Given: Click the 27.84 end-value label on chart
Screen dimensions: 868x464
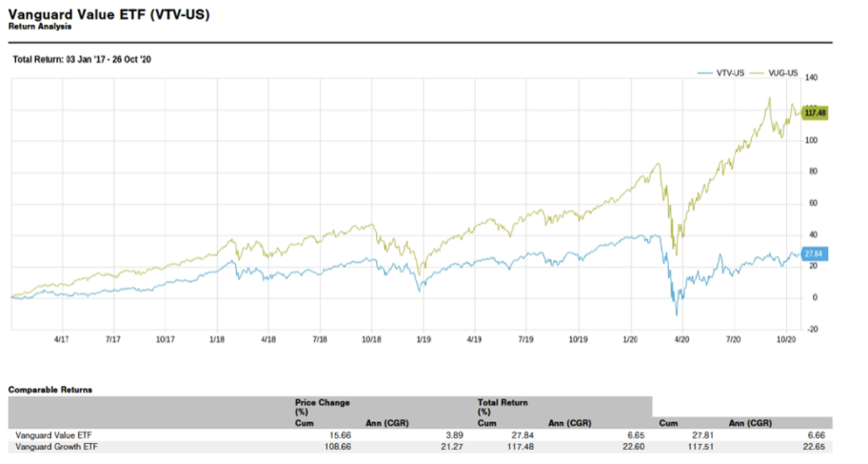Looking at the screenshot, I should click(814, 253).
